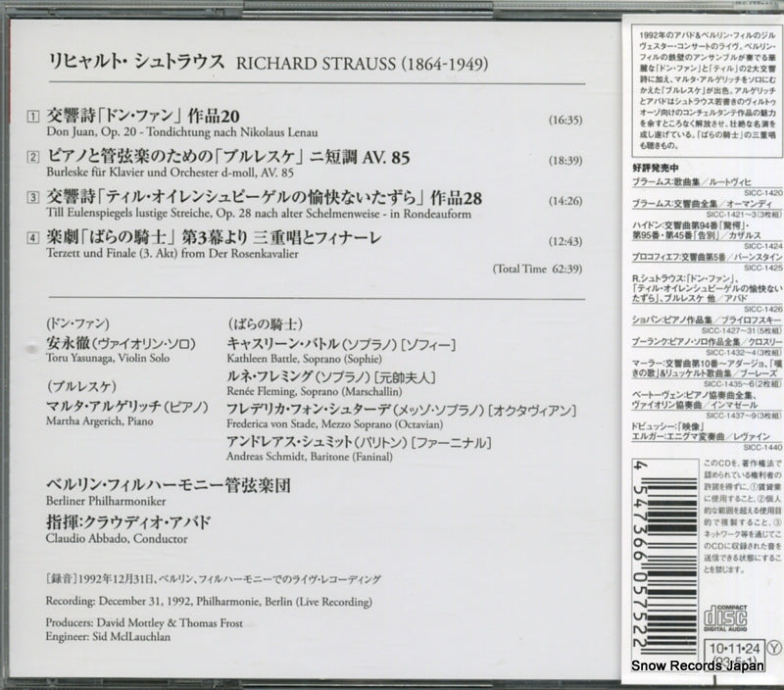
Task: Click the heading 'RICHARD STRAUSS (1864-1949)'
Action: coord(362,64)
